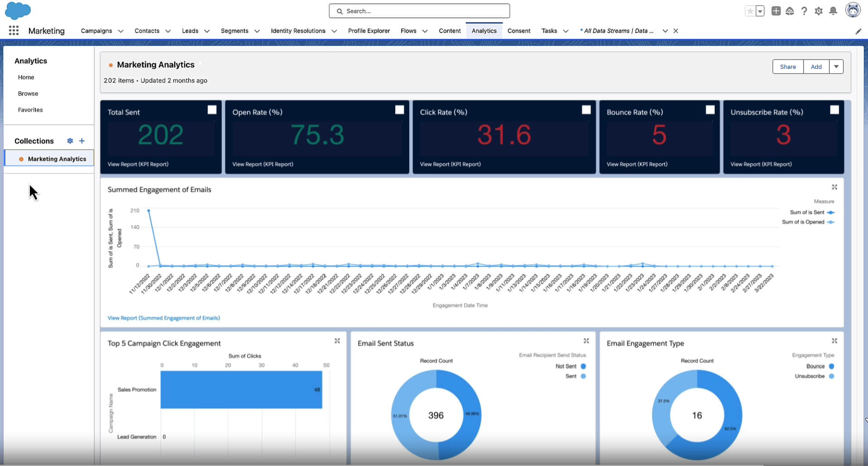The image size is (868, 466).
Task: Open the dropdown arrow next to Add
Action: pos(836,67)
